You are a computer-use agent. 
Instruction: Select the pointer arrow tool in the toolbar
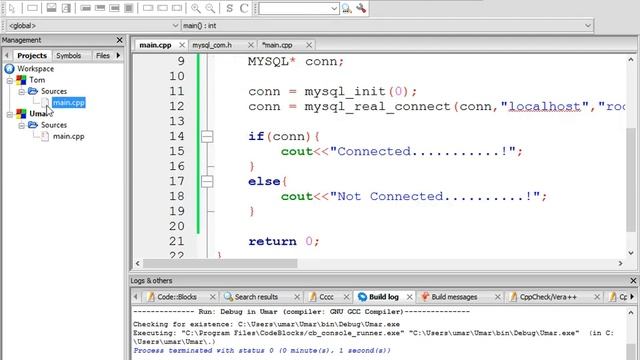point(12,8)
